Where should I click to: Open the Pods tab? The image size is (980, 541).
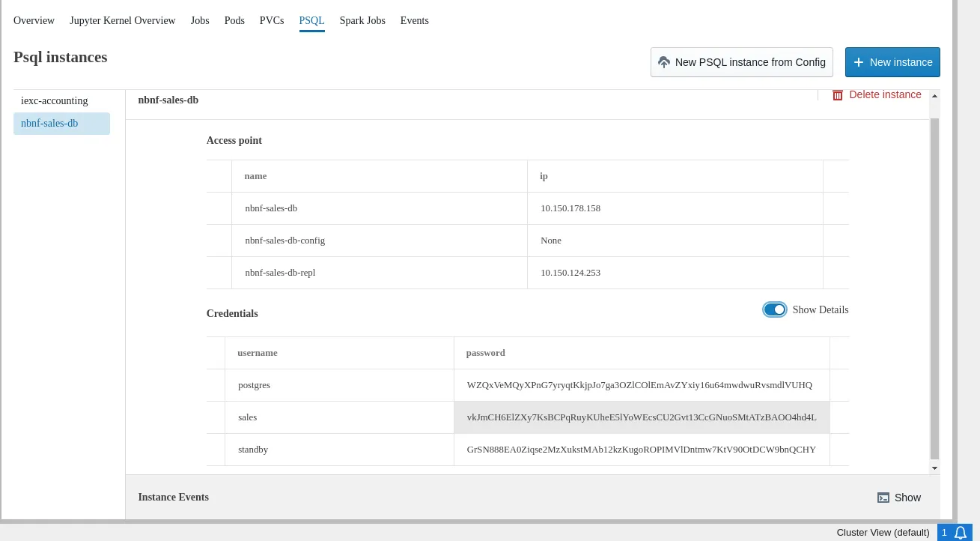tap(234, 21)
